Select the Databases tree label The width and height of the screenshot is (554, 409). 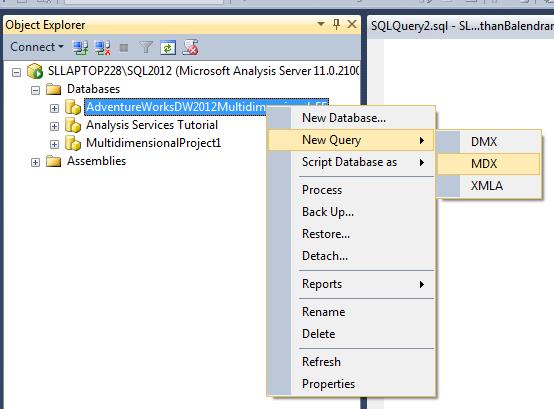94,89
